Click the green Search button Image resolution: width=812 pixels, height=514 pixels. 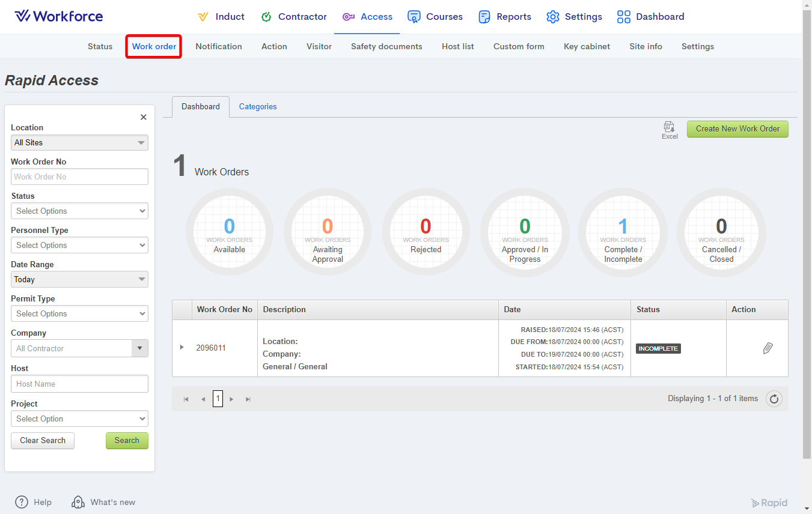127,440
